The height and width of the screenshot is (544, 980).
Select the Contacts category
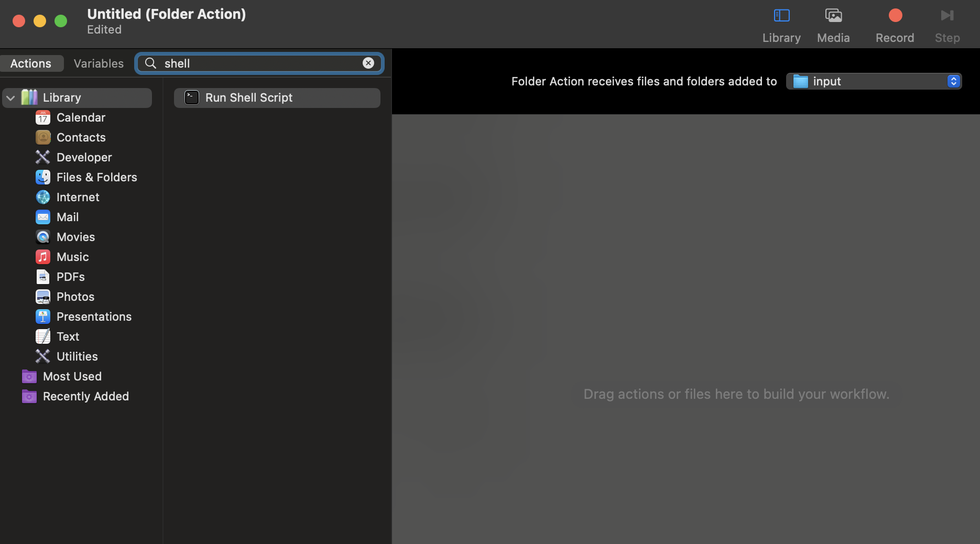point(81,137)
